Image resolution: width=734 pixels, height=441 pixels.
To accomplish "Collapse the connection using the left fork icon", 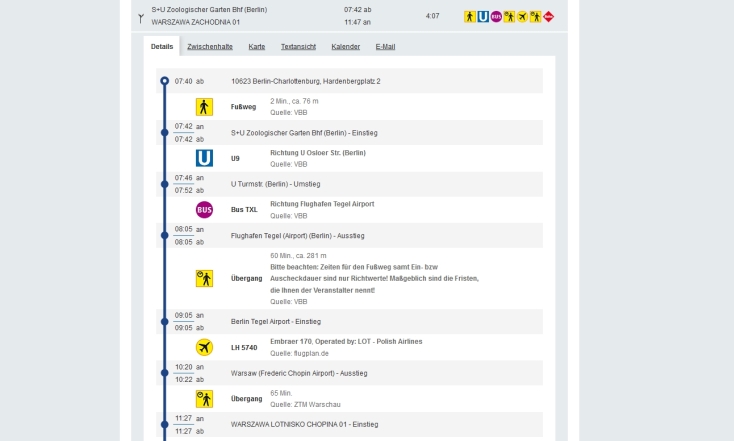I will pyautogui.click(x=141, y=17).
